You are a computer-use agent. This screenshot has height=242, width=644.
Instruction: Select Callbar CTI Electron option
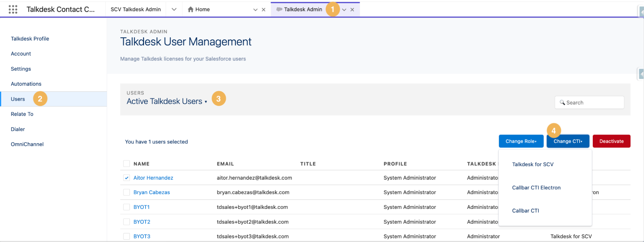[x=536, y=188]
